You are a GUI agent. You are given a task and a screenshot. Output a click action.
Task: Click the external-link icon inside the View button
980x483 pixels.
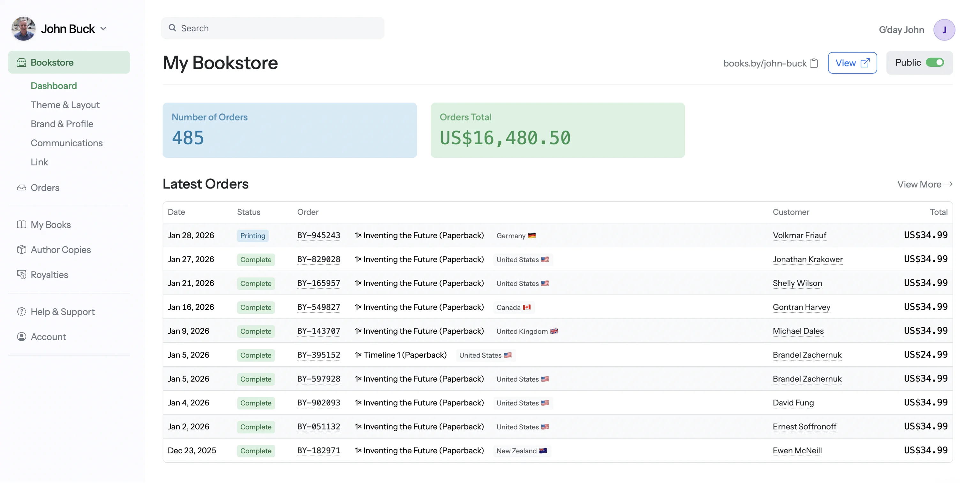(x=866, y=63)
